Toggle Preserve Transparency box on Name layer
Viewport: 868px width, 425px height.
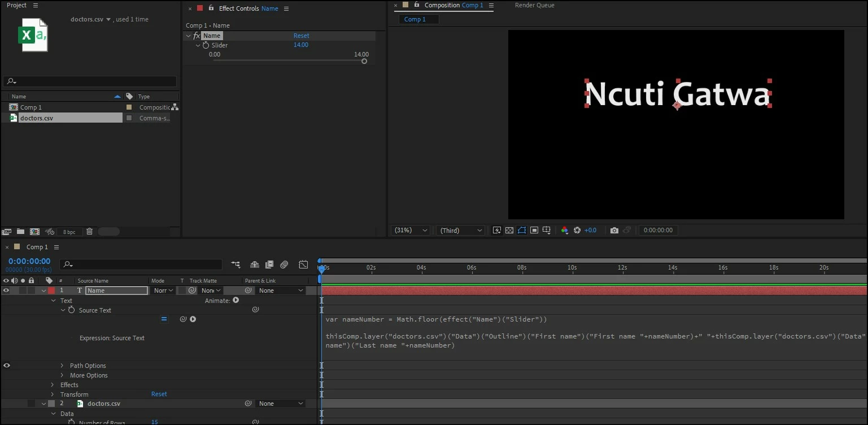(182, 290)
